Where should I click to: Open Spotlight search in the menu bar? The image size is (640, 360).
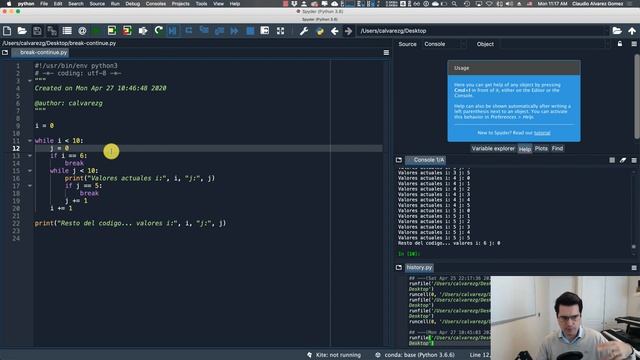[x=454, y=4]
